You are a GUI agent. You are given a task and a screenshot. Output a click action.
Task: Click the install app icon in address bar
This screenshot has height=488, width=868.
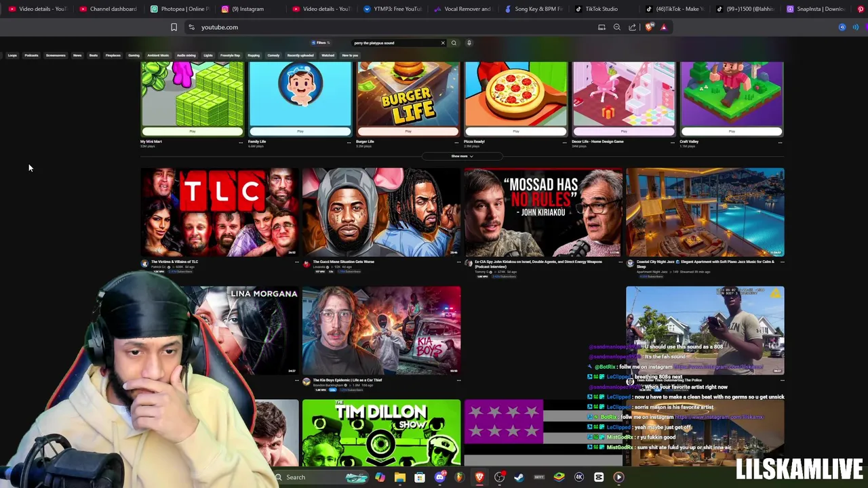pos(601,27)
